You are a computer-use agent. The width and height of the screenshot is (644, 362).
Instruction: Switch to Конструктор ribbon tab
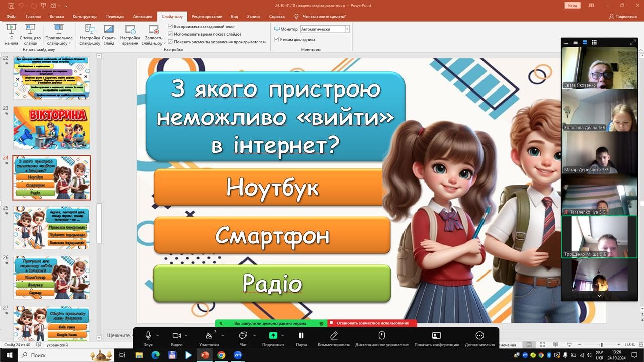[85, 16]
